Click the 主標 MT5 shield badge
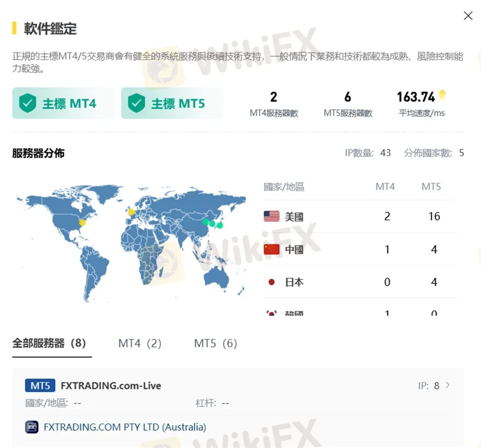This screenshot has height=448, width=481. pos(172,103)
